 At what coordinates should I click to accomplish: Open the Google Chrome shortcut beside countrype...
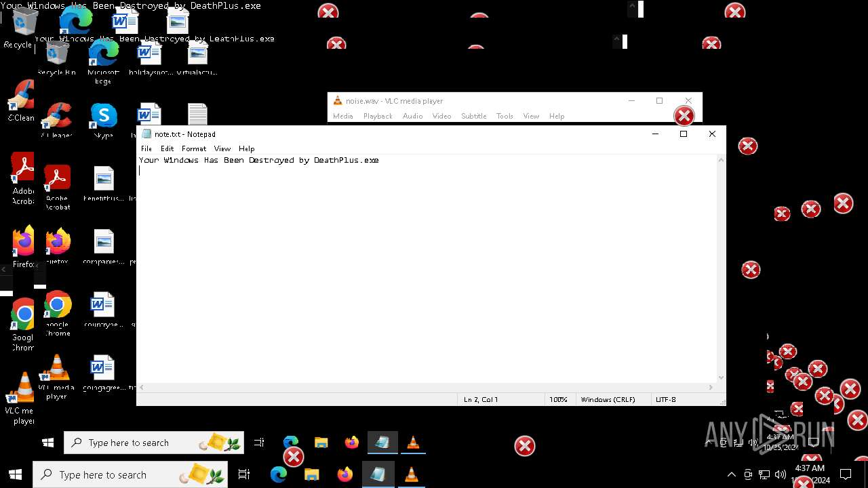(57, 314)
